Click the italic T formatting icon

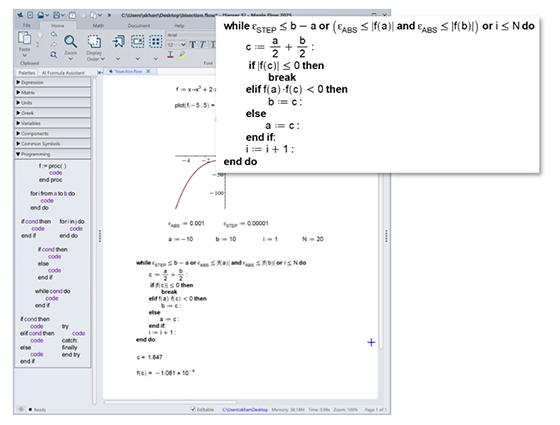click(202, 45)
